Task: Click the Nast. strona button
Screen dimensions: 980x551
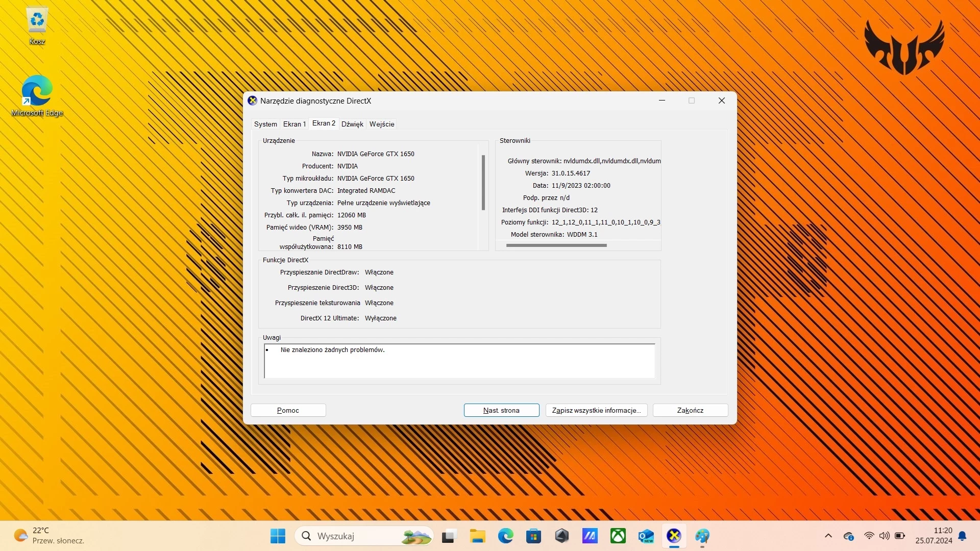Action: point(501,410)
